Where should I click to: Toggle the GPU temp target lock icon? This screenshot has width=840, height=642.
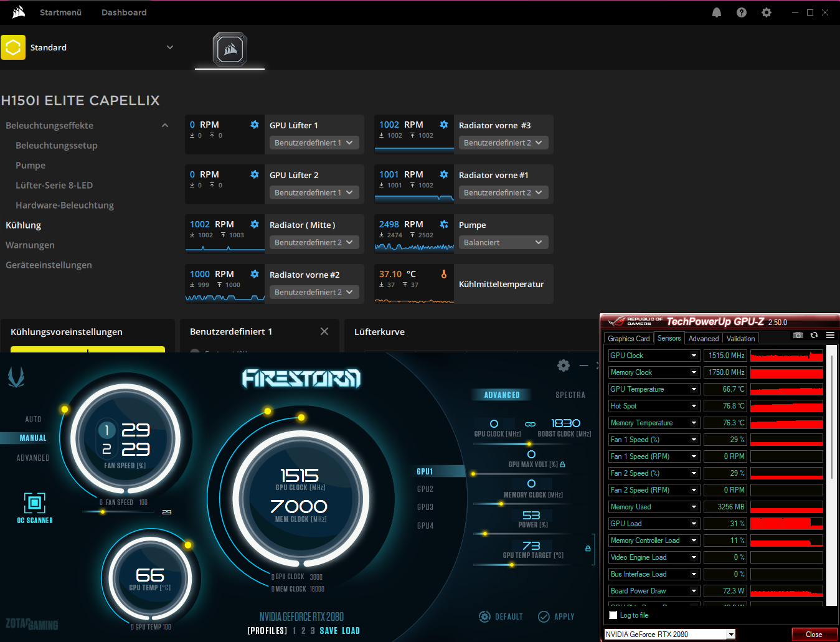pyautogui.click(x=588, y=549)
